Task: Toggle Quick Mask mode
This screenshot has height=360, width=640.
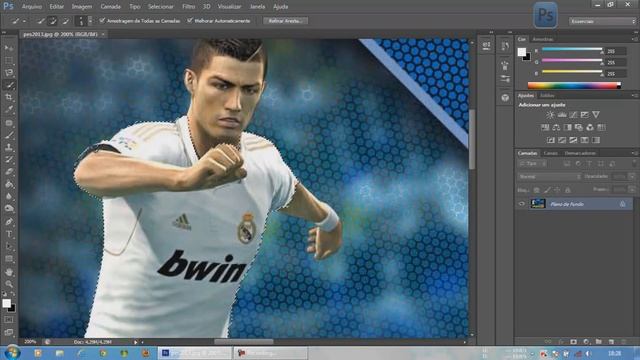Action: 9,320
